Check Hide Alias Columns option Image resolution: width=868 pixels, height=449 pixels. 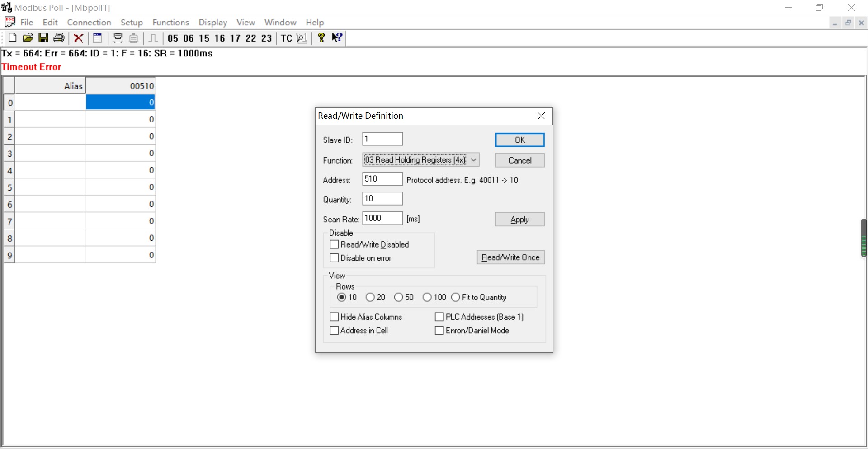[335, 317]
